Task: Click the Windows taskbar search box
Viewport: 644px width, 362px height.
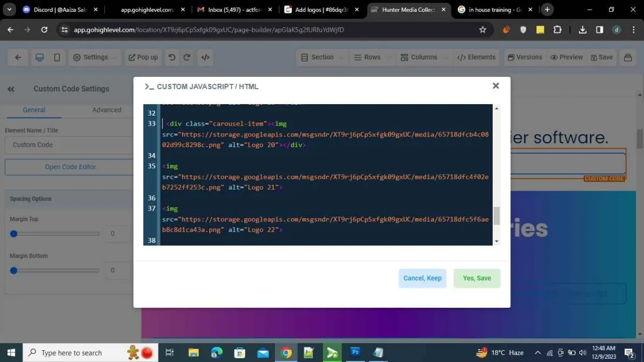Action: pos(90,353)
